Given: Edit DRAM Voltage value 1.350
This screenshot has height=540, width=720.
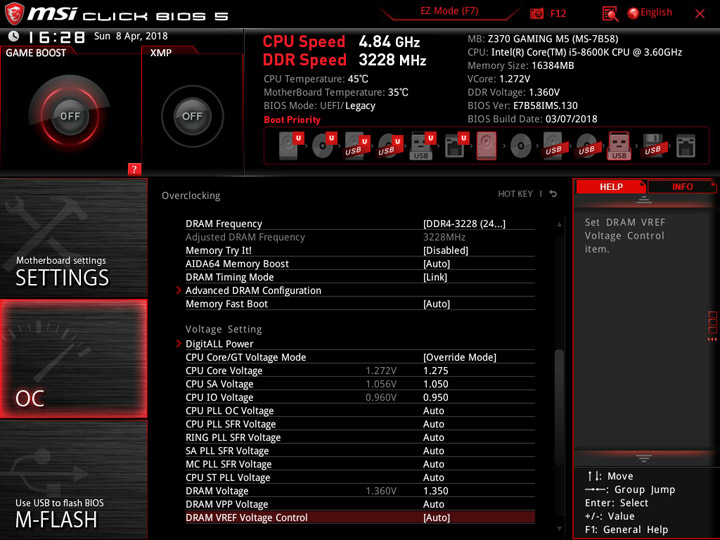Looking at the screenshot, I should click(435, 491).
